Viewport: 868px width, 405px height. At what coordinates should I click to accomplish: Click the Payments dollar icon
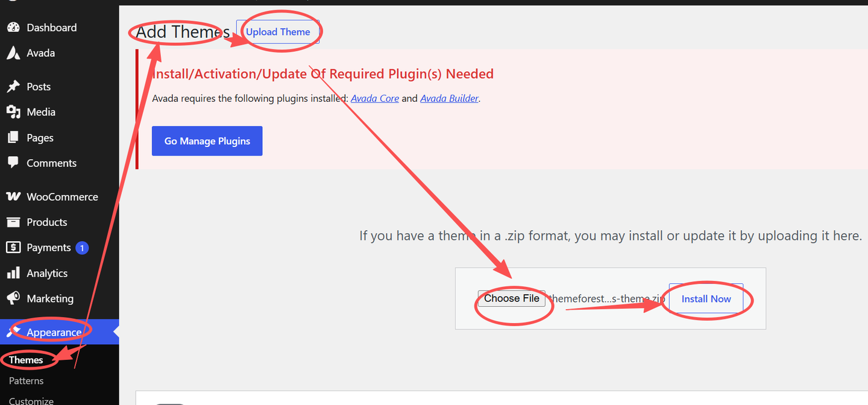(13, 248)
